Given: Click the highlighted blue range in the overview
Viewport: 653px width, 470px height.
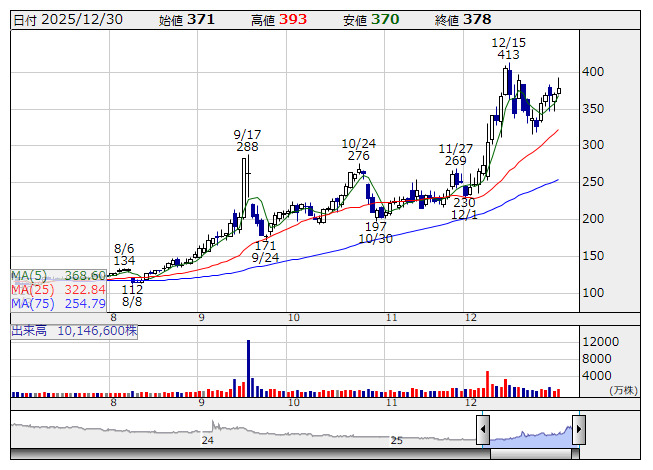Looking at the screenshot, I should pyautogui.click(x=530, y=433).
